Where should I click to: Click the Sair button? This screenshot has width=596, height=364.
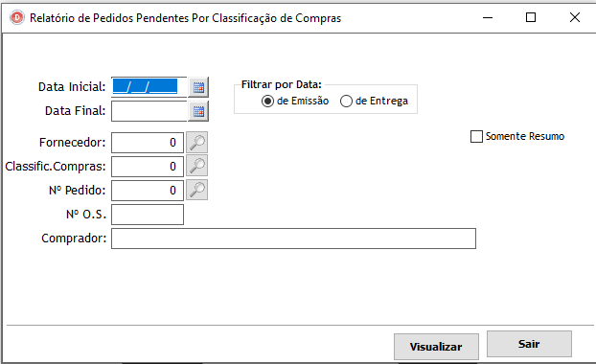pyautogui.click(x=529, y=344)
